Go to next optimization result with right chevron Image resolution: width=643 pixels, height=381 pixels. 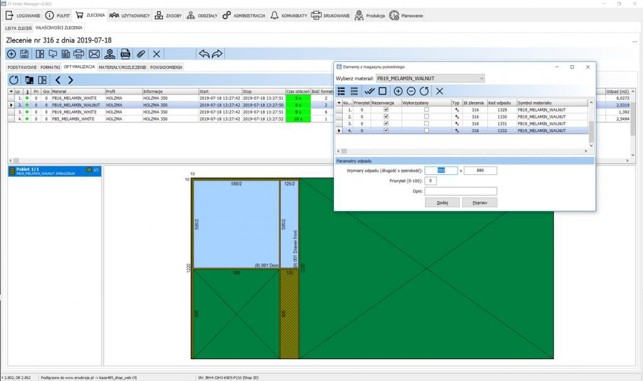coord(71,80)
